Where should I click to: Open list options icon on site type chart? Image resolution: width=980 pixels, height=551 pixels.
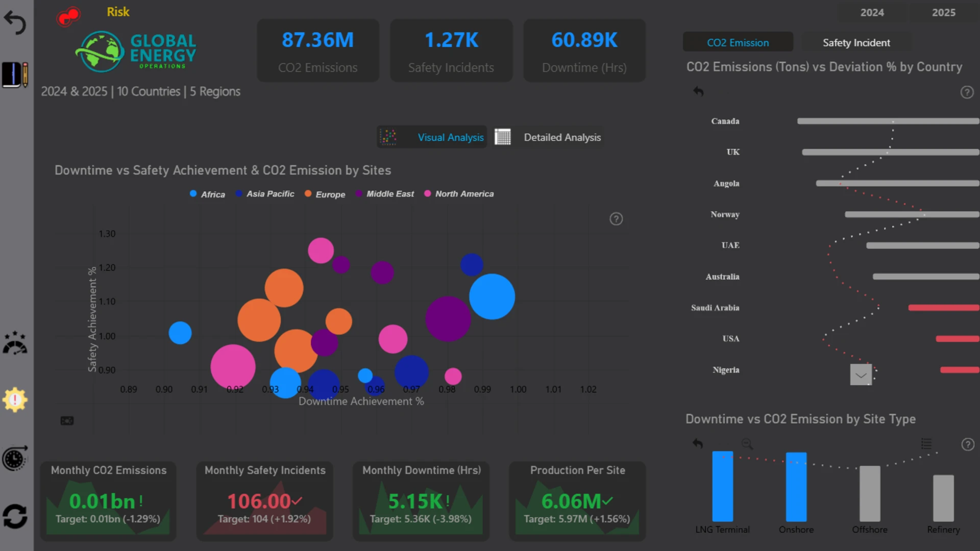pos(926,443)
